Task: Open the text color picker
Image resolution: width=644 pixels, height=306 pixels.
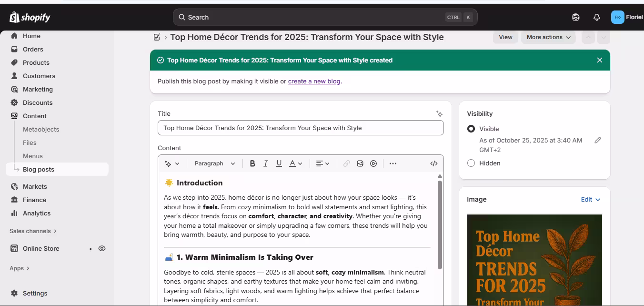Action: [x=295, y=163]
